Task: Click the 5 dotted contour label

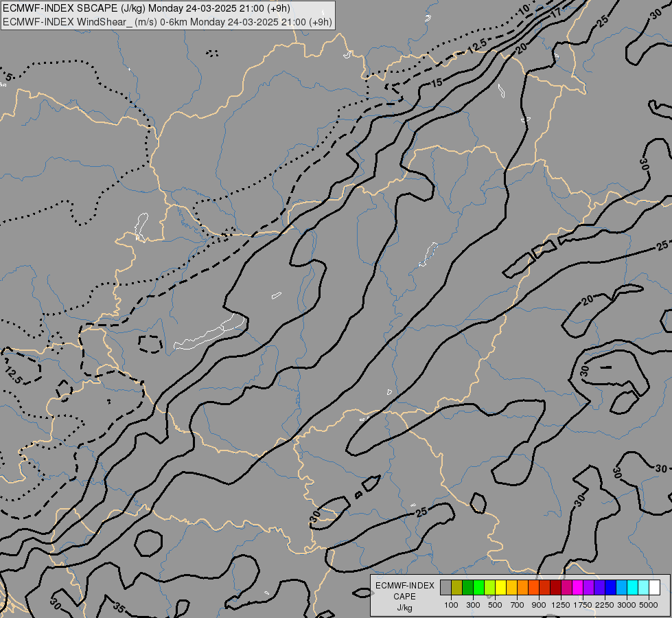Action: pyautogui.click(x=8, y=78)
